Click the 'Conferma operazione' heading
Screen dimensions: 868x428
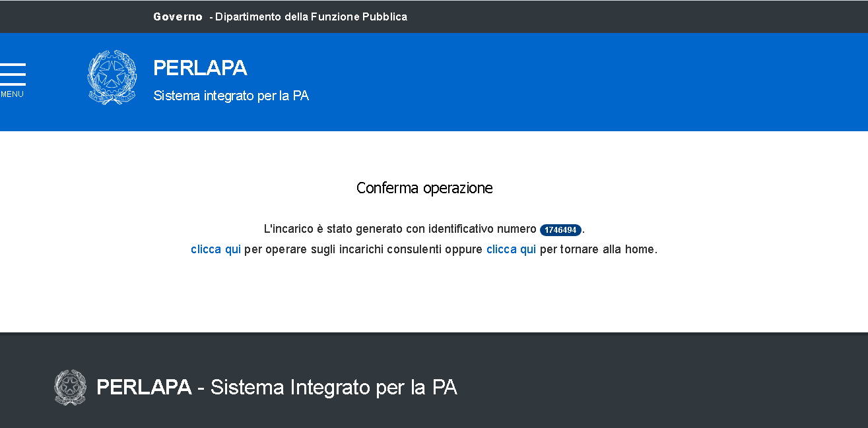424,188
